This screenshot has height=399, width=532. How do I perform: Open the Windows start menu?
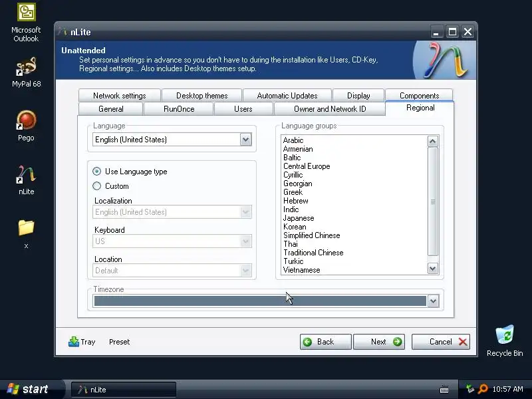(x=31, y=389)
